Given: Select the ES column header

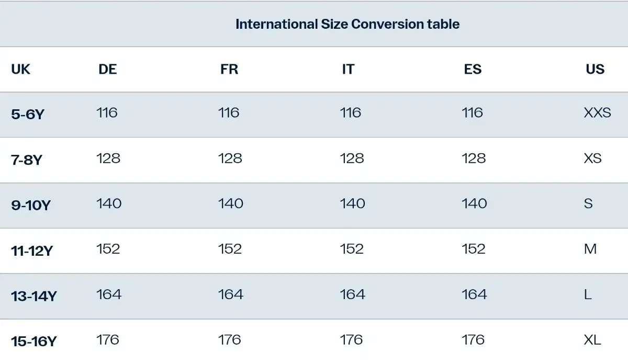Looking at the screenshot, I should pos(473,70).
